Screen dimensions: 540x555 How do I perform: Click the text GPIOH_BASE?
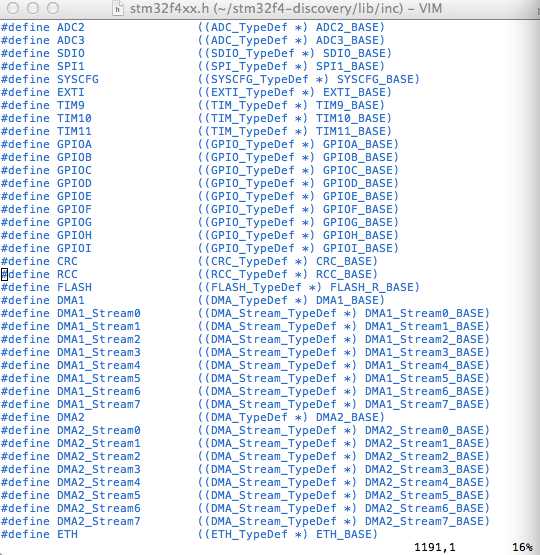pos(357,235)
